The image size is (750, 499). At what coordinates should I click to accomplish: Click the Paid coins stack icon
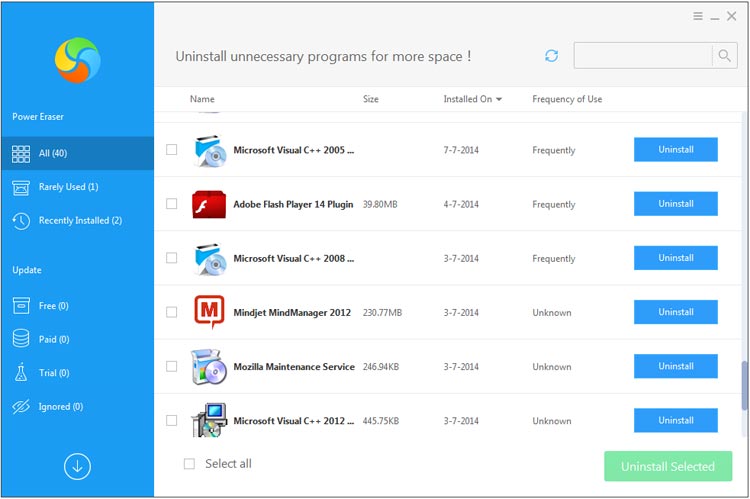point(21,339)
